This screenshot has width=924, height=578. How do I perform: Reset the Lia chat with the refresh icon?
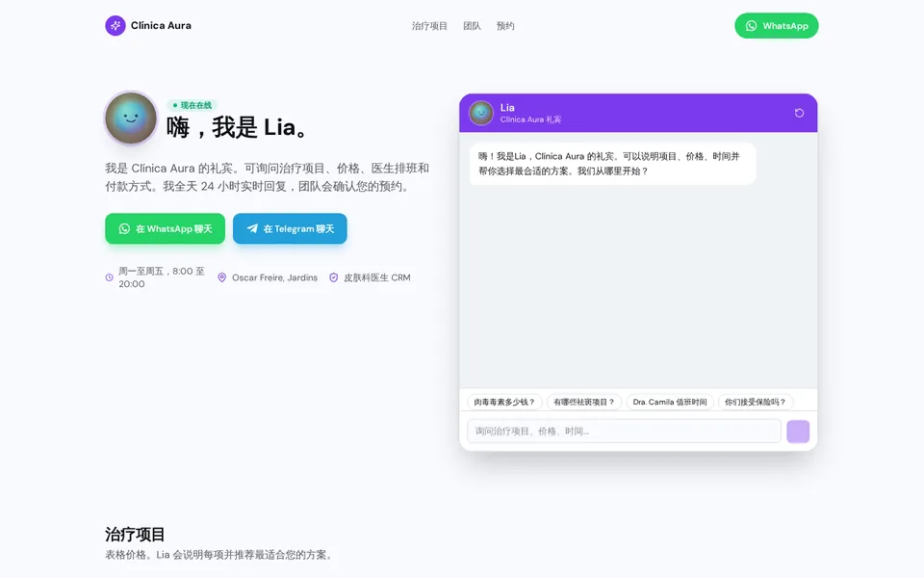799,113
